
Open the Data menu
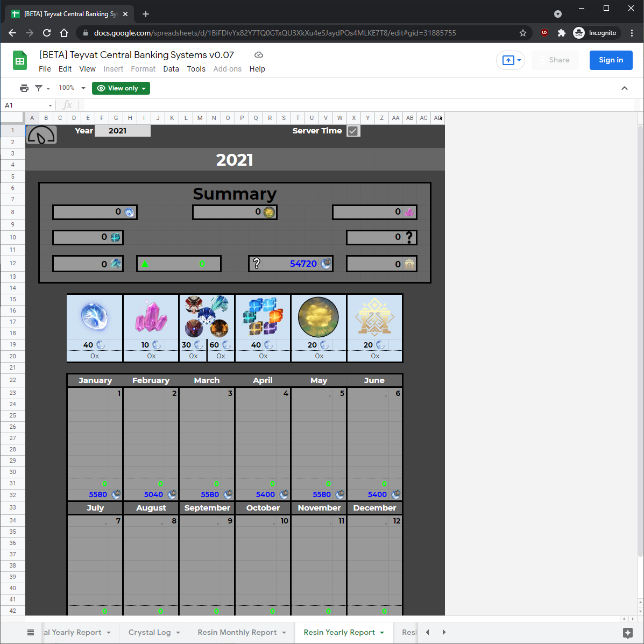(171, 69)
